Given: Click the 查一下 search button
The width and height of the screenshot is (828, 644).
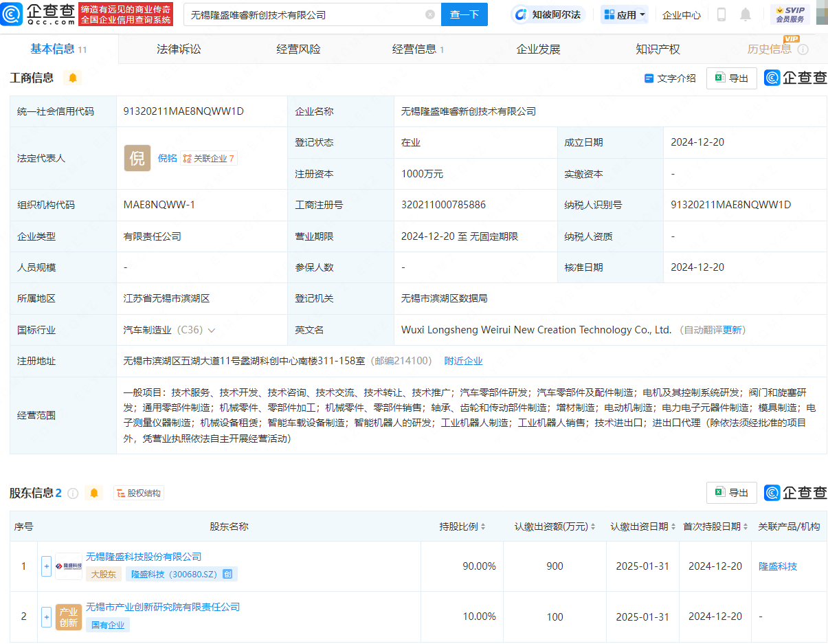Looking at the screenshot, I should click(465, 14).
